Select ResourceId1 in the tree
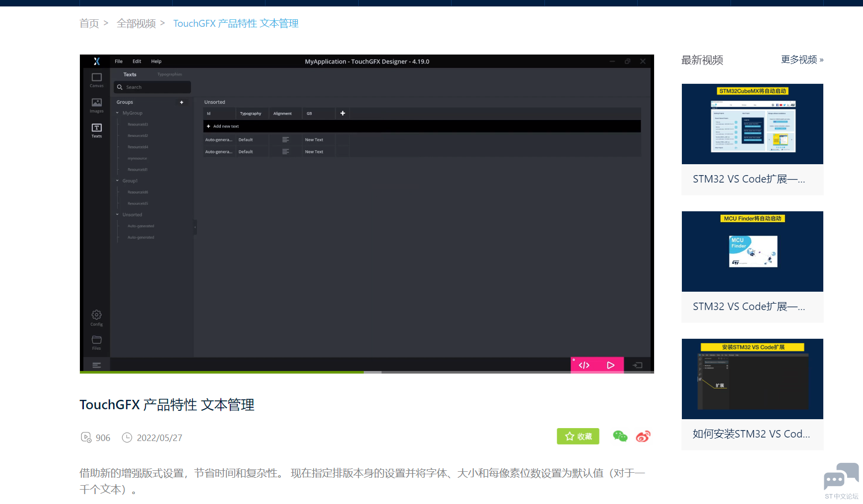 (x=137, y=170)
